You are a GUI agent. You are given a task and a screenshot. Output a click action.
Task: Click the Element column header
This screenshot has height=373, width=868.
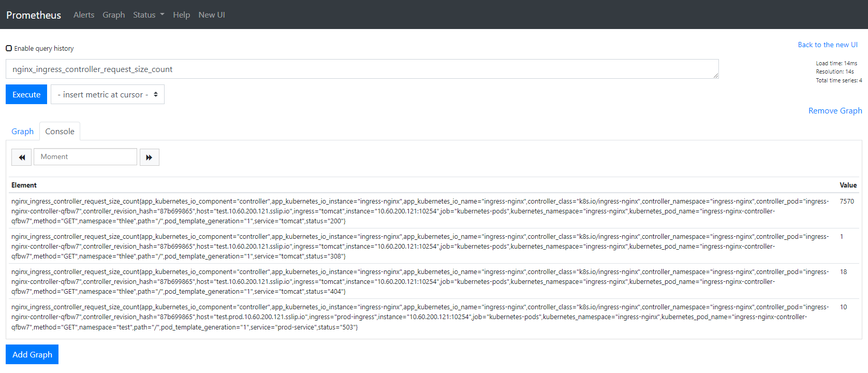(x=24, y=185)
